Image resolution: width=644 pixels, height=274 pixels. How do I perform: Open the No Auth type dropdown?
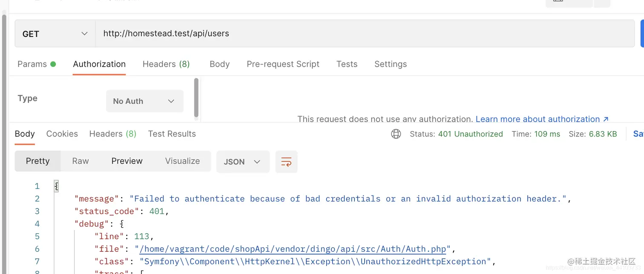(x=144, y=101)
